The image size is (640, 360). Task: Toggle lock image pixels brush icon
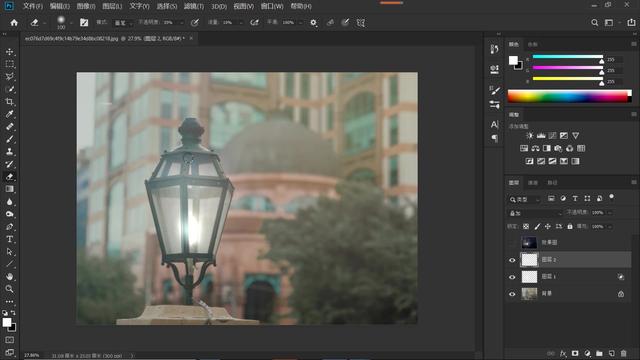coord(537,227)
